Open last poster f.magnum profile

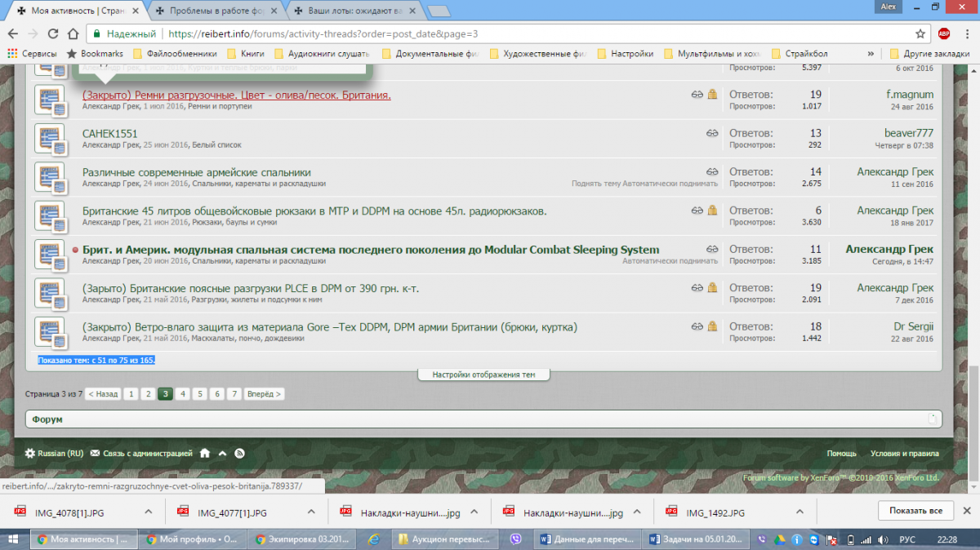910,95
